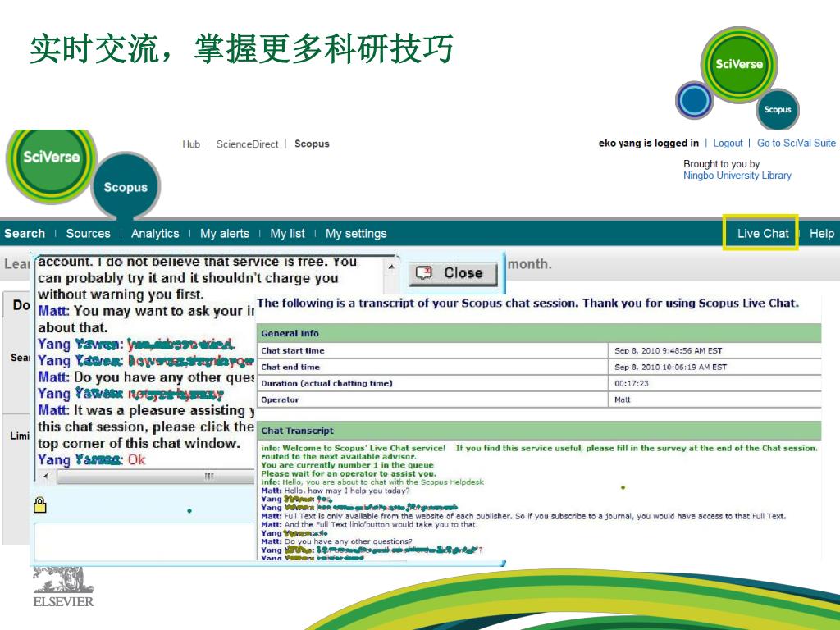Click the 'Chat start time' row label
The height and width of the screenshot is (630, 840).
click(x=293, y=351)
